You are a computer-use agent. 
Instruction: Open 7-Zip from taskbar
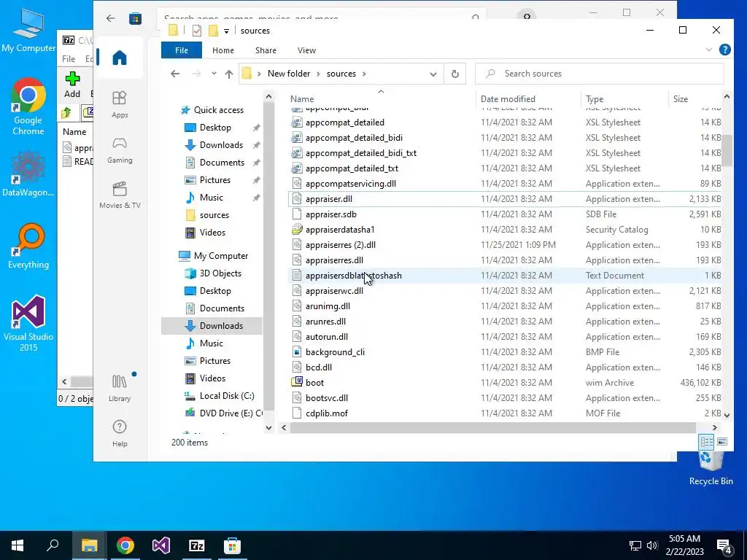(197, 545)
